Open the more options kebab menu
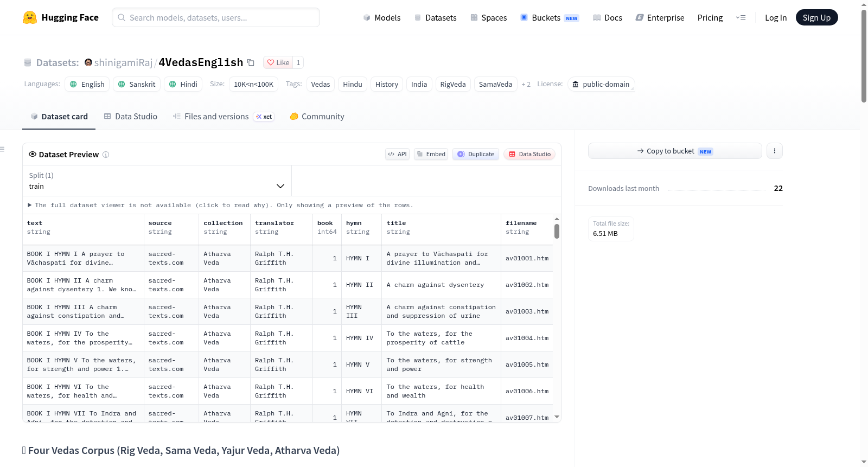This screenshot has width=868, height=467. (775, 151)
